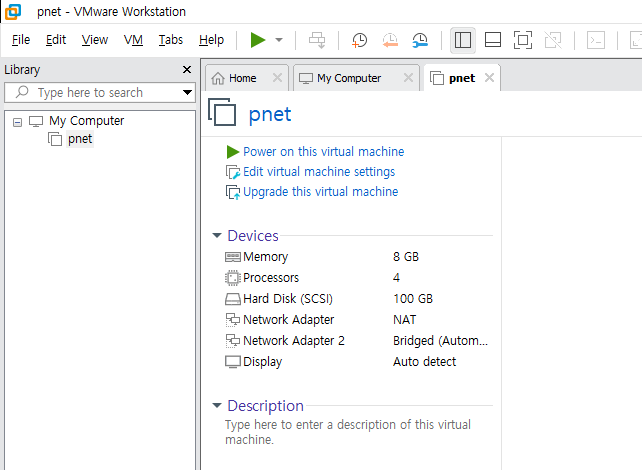The height and width of the screenshot is (470, 642).
Task: Open the Edit menu
Action: [56, 40]
